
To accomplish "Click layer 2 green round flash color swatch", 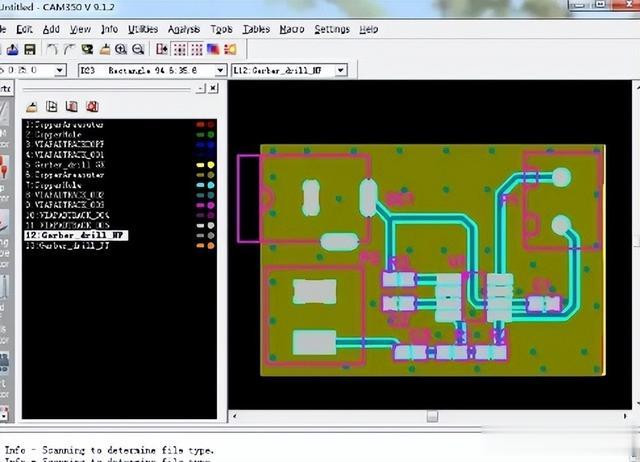I will [x=211, y=135].
